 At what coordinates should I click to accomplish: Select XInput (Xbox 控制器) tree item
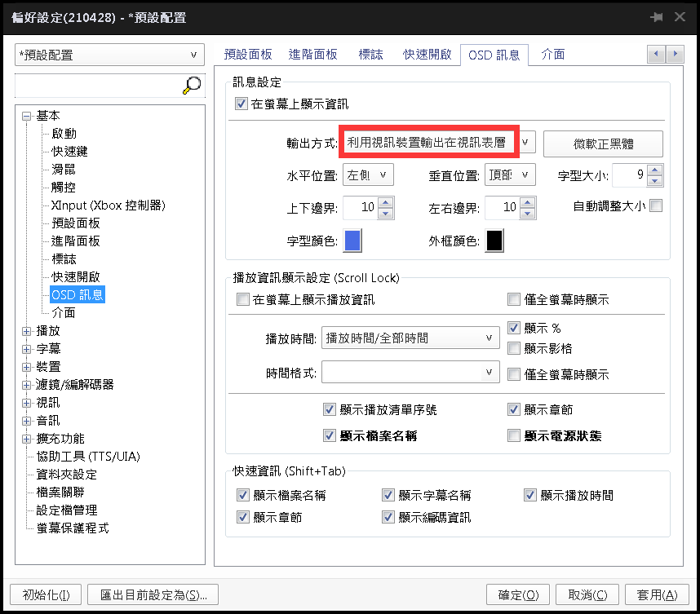point(109,205)
